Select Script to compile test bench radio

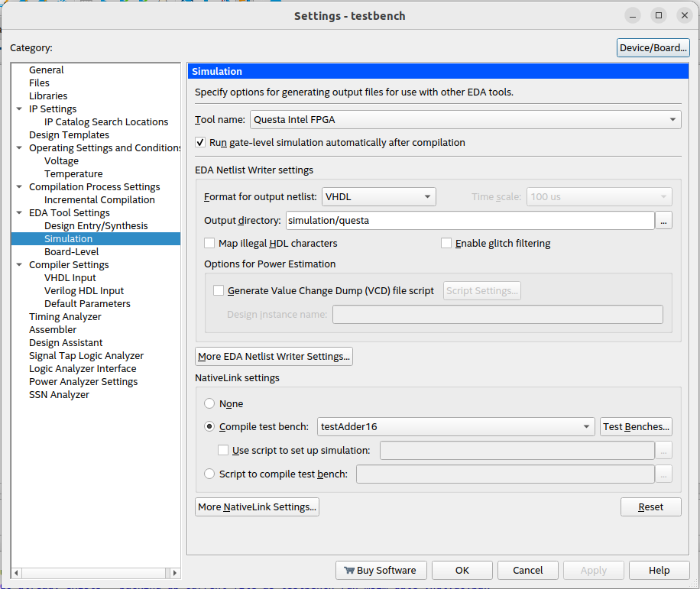point(209,474)
